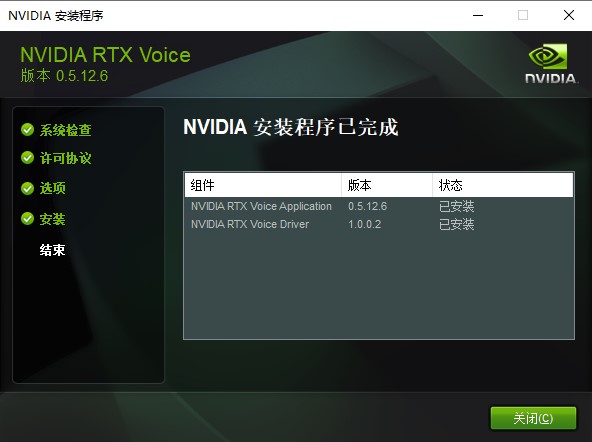
Task: Click the green checkmark beside 许可协议
Action: pyautogui.click(x=28, y=157)
